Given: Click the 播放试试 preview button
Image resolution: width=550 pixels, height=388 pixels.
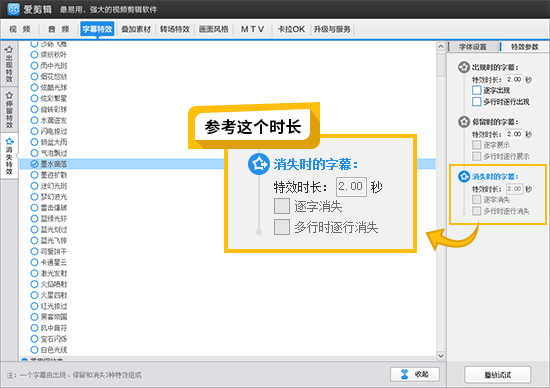Looking at the screenshot, I should coord(497,375).
